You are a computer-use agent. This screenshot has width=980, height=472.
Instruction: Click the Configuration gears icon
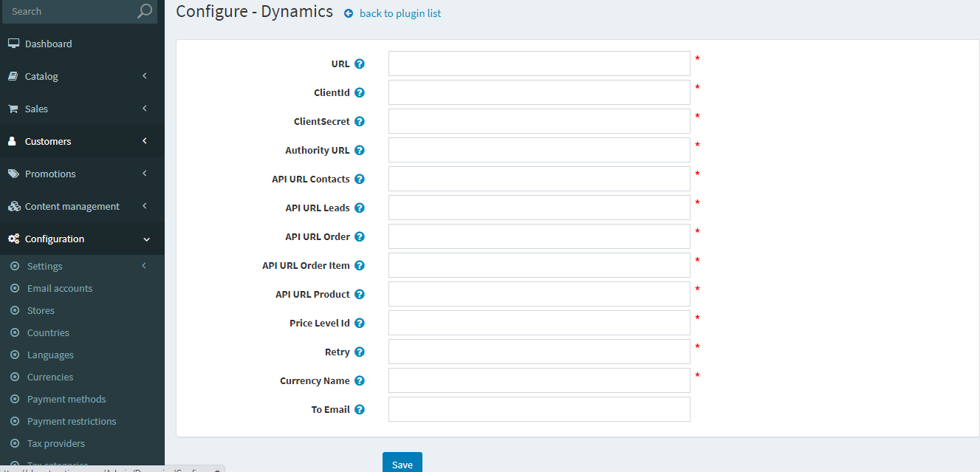[13, 239]
